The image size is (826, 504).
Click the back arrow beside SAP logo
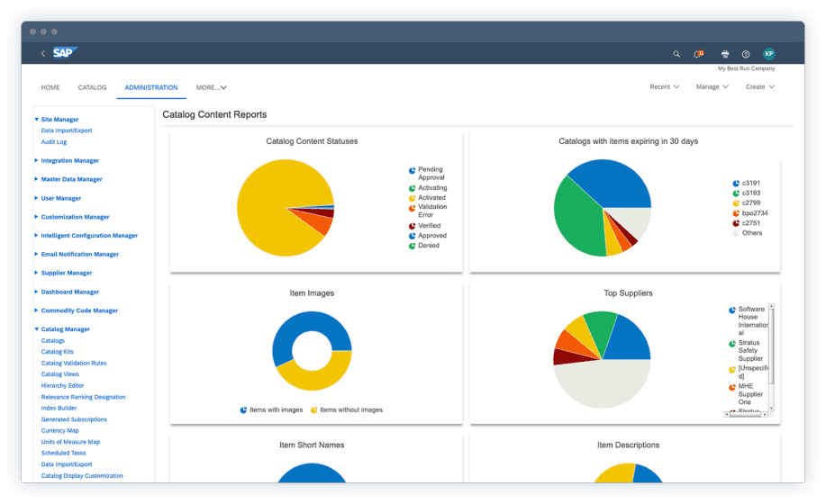(42, 54)
